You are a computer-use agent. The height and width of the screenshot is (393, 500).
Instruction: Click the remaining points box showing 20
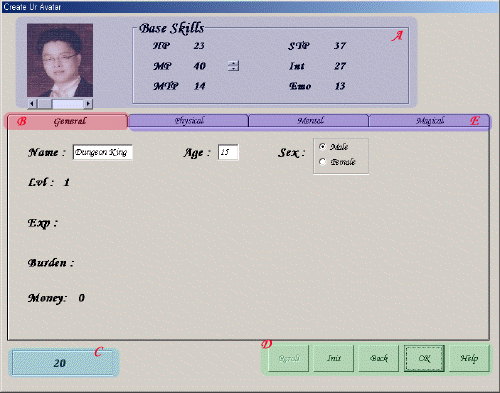click(63, 363)
